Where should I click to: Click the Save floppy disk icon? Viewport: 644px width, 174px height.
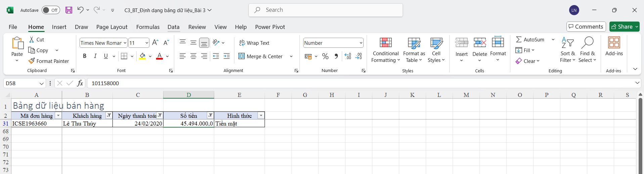(x=69, y=10)
